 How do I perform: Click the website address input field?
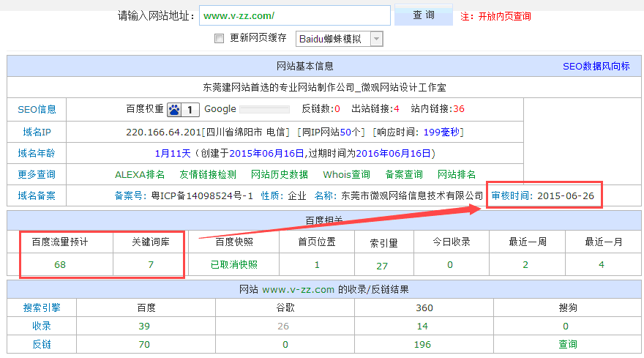[294, 15]
